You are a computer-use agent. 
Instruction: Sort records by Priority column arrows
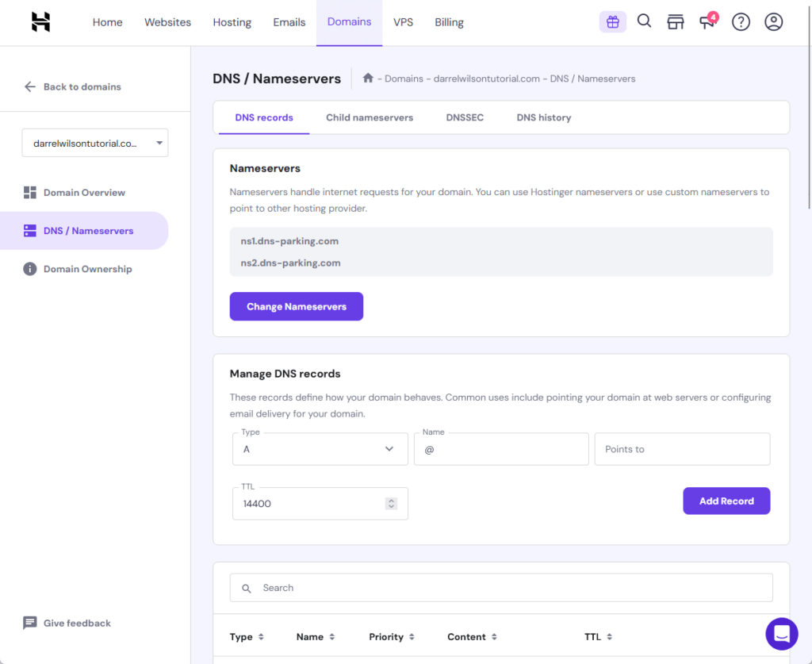tap(412, 637)
